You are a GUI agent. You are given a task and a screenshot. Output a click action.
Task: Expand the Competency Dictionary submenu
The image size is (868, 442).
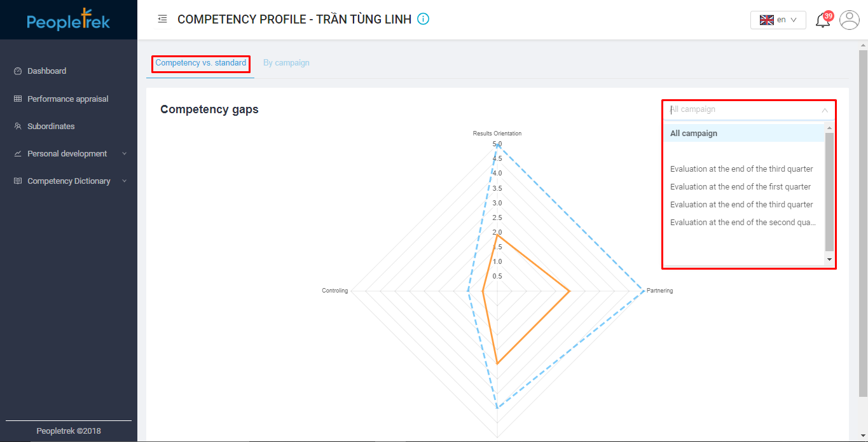point(125,181)
